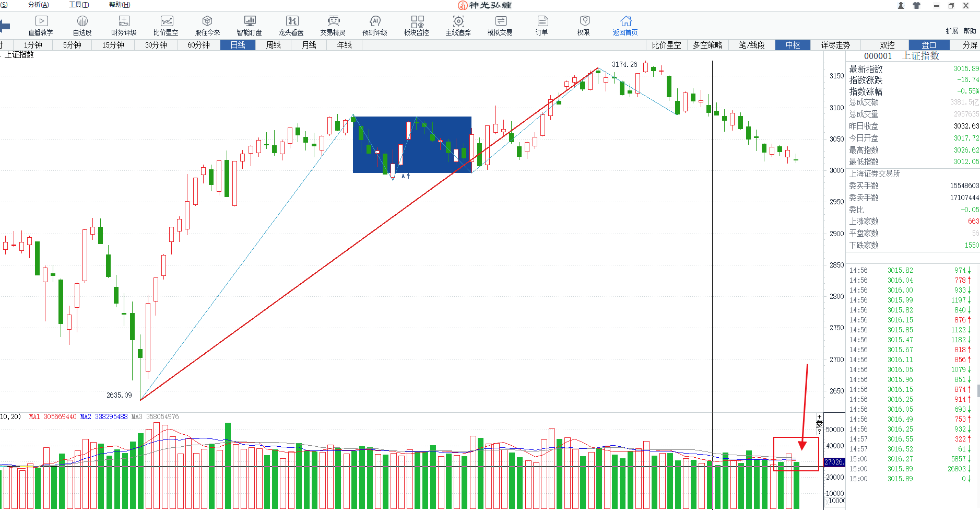Click the back arrow icon in toolbar
The width and height of the screenshot is (980, 510).
tap(5, 26)
